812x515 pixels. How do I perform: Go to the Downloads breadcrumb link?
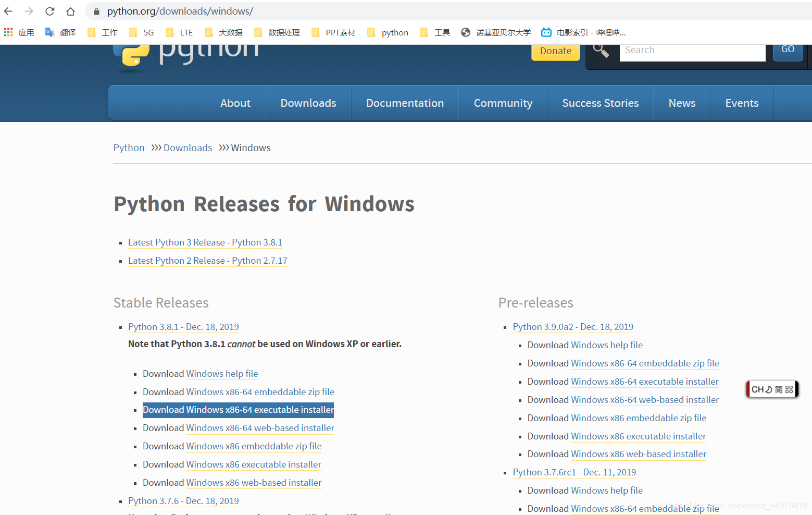[x=188, y=148]
